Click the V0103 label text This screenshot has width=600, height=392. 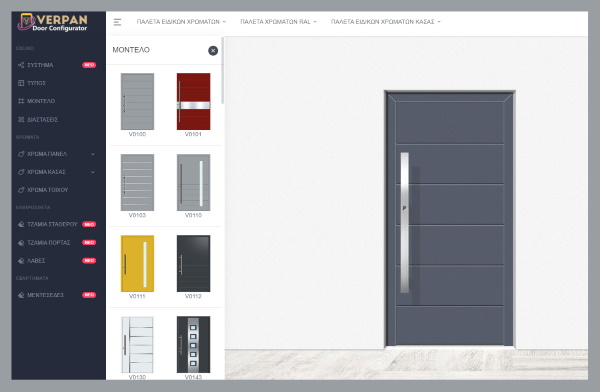point(137,216)
